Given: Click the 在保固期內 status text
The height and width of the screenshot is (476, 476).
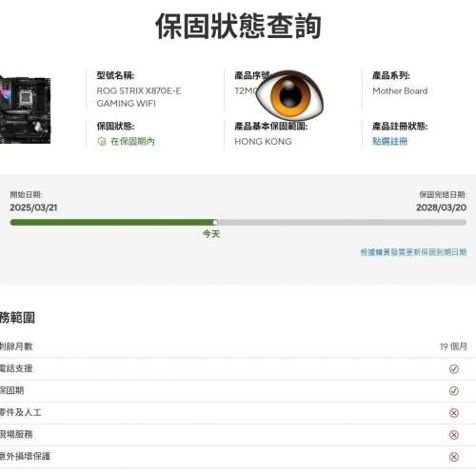Looking at the screenshot, I should pos(132,141).
